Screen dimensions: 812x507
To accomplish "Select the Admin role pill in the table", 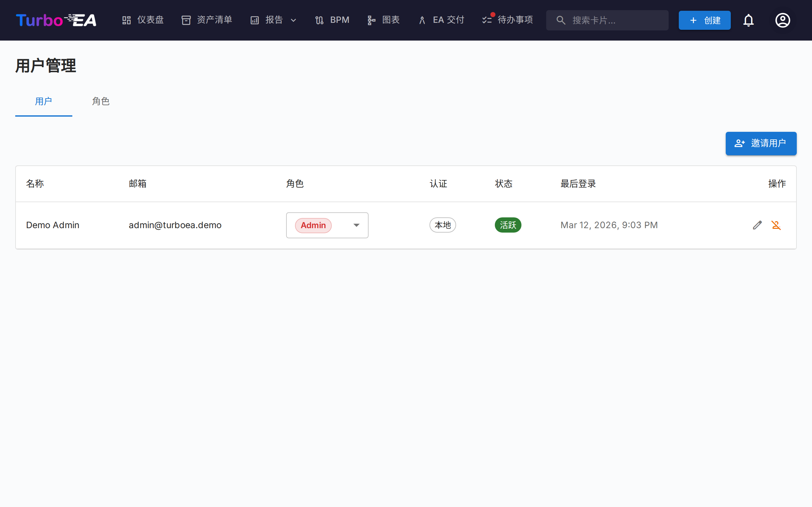I will [x=313, y=225].
